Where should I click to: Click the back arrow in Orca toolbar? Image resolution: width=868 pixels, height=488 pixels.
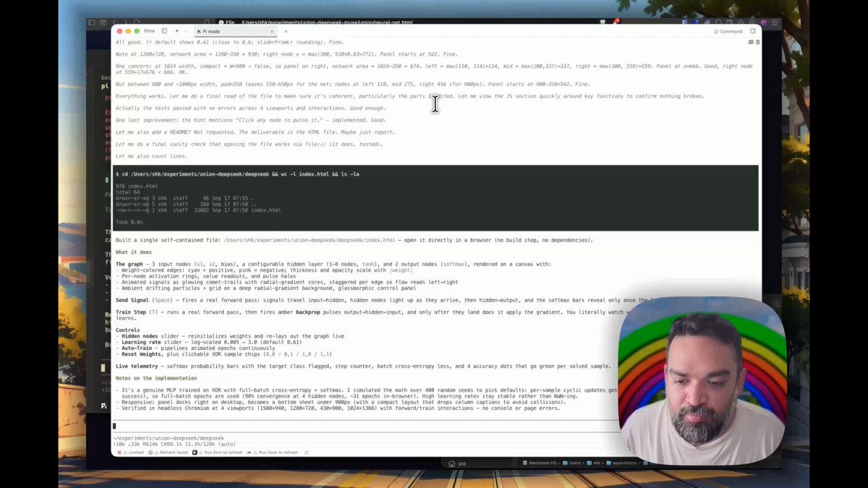point(176,31)
